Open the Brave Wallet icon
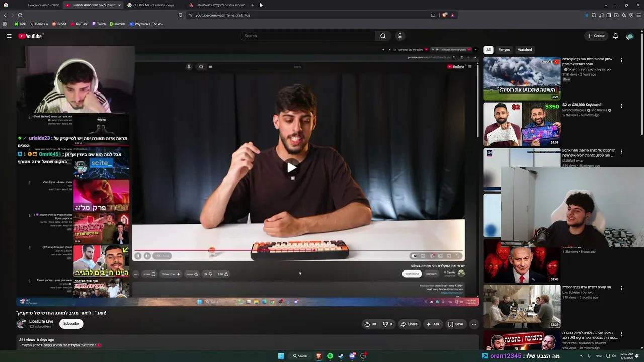 [x=616, y=15]
